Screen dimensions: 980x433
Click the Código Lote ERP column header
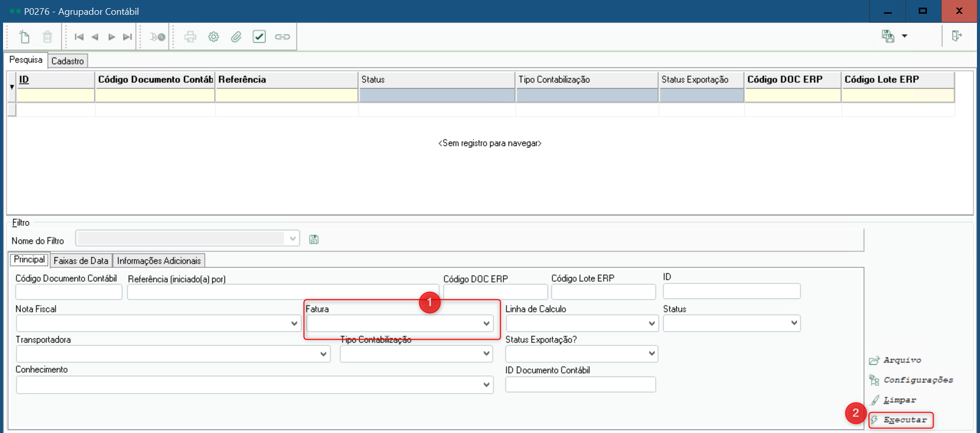pyautogui.click(x=898, y=80)
